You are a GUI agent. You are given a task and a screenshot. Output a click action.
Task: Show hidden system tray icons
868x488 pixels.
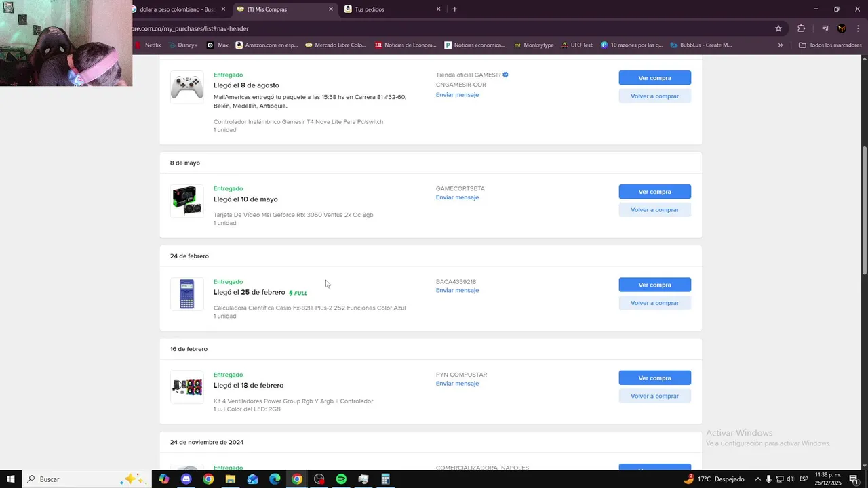[757, 479]
